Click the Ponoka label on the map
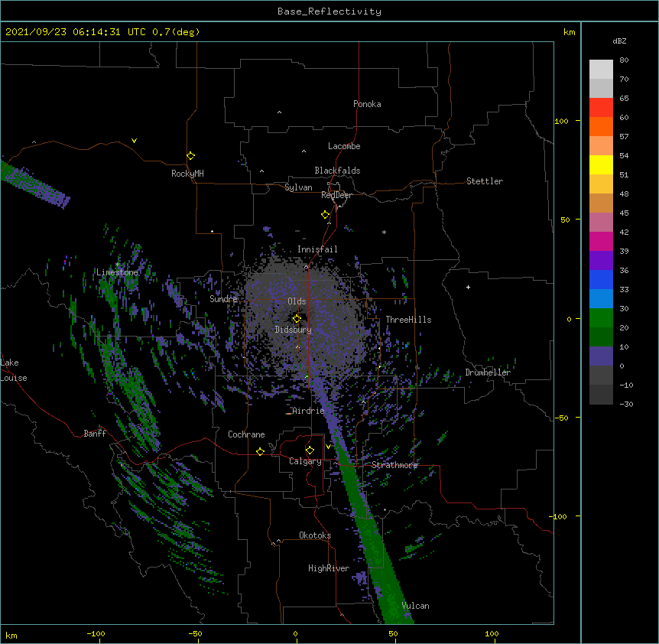 tap(367, 104)
